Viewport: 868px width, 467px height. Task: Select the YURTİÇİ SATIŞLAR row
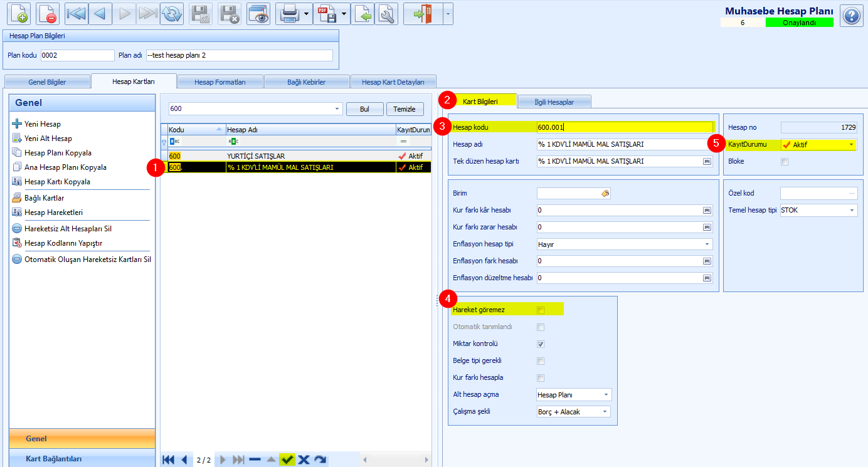[295, 155]
